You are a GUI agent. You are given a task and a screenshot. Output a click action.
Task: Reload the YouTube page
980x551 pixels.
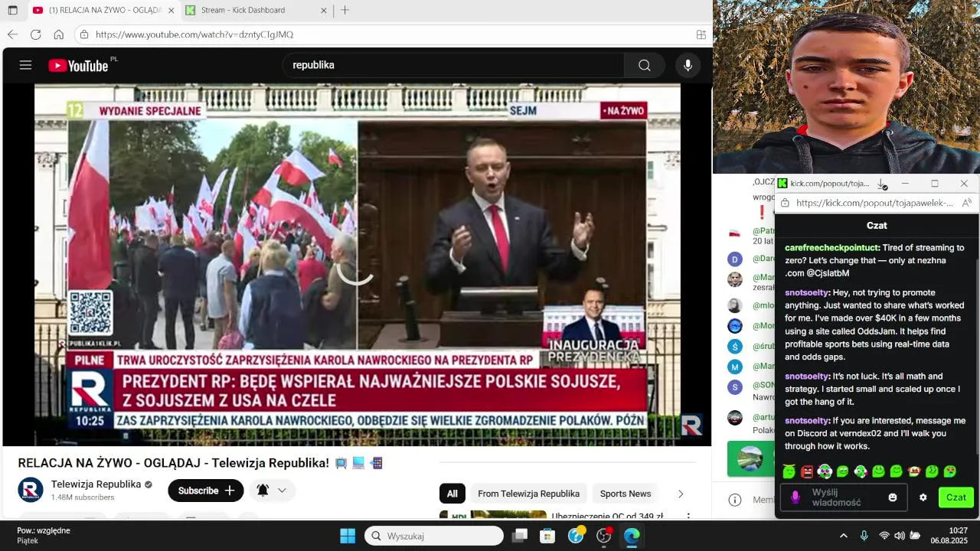point(35,34)
